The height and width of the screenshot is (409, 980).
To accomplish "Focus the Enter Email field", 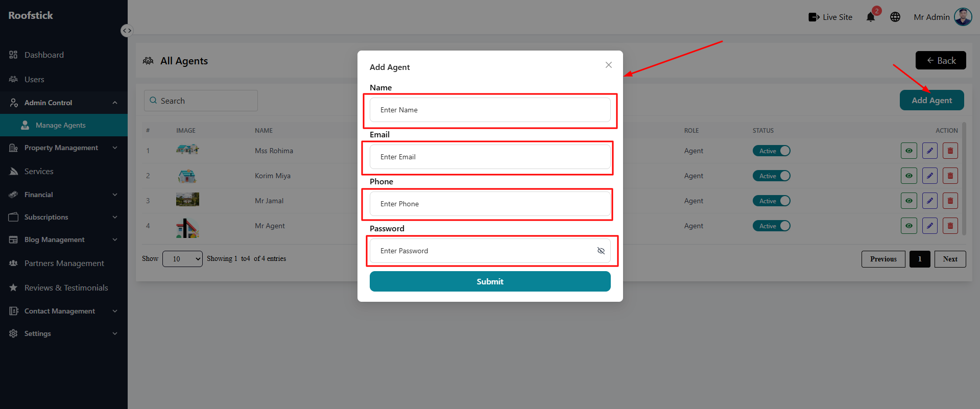I will click(490, 157).
